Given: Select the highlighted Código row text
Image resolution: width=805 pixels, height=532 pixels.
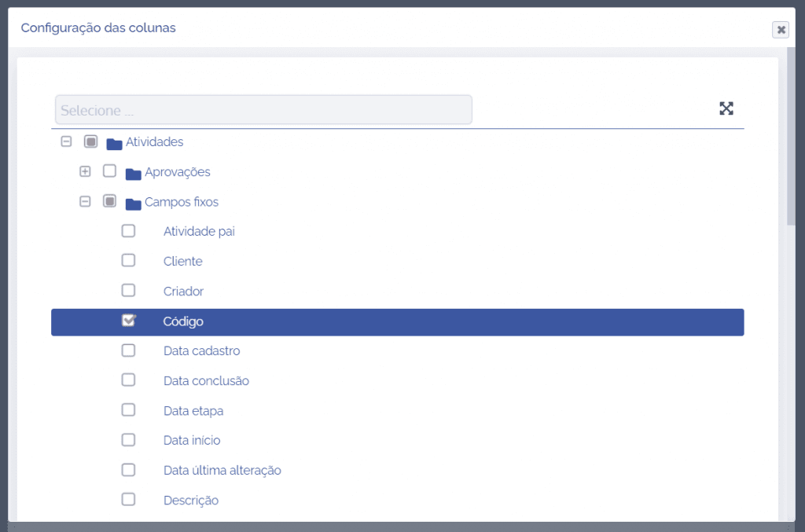Looking at the screenshot, I should [x=183, y=321].
